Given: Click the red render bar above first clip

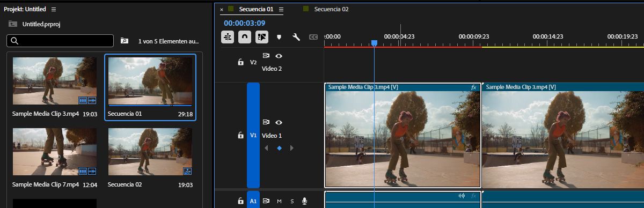Looking at the screenshot, I should [402, 47].
